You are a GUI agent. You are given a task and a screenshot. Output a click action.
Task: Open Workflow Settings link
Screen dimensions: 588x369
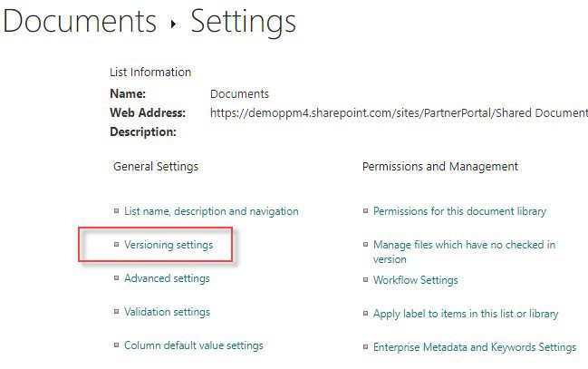(416, 280)
